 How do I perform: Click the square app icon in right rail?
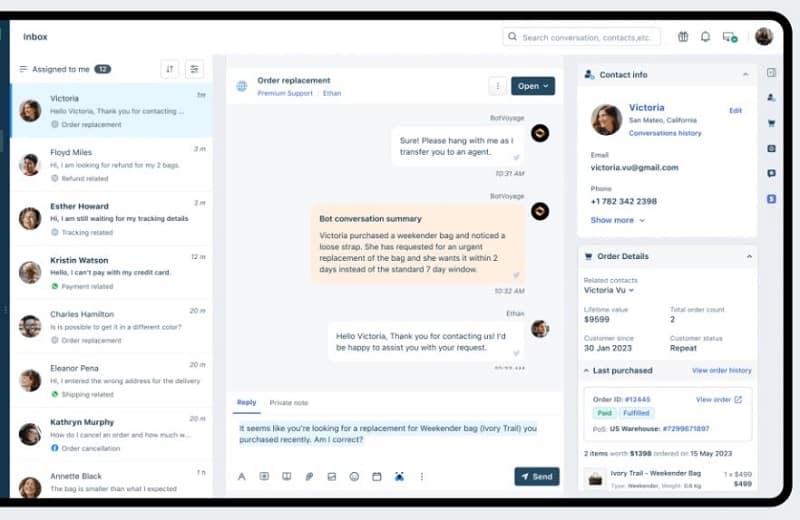(771, 148)
